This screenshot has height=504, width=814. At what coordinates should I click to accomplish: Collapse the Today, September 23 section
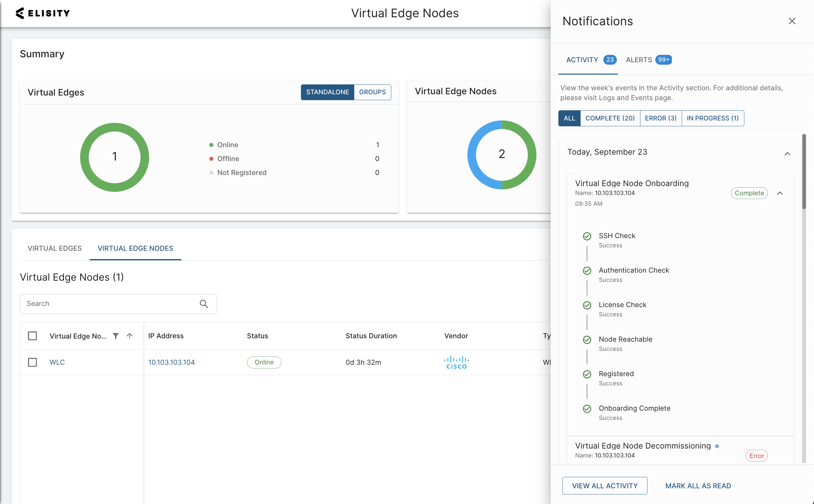click(787, 154)
